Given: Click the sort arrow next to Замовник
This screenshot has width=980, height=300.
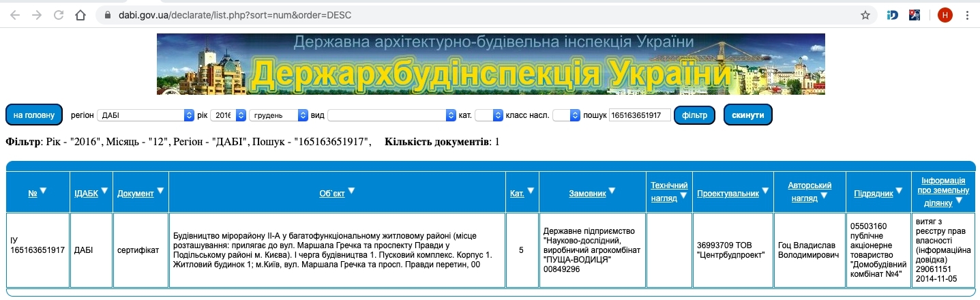Looking at the screenshot, I should [x=612, y=192].
